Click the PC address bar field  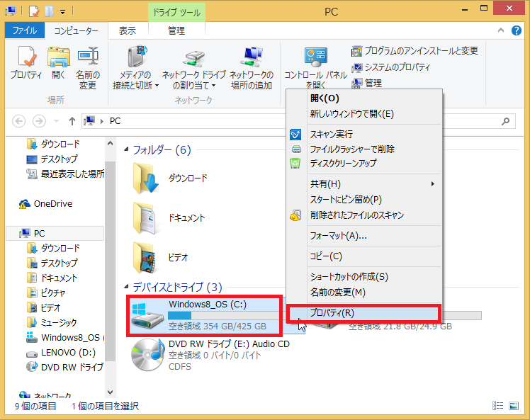(184, 121)
